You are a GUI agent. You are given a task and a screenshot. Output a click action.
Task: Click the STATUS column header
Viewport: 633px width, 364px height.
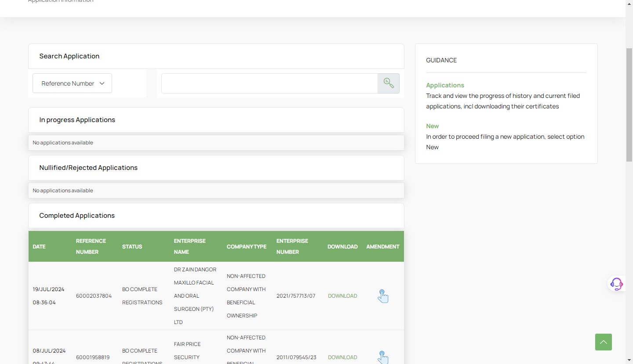click(132, 247)
